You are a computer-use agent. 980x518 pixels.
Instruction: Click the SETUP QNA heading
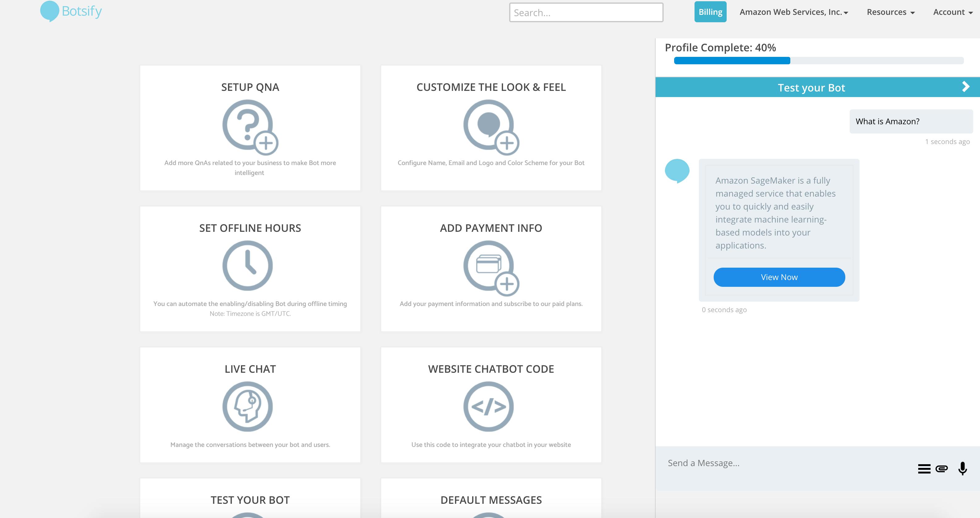click(x=250, y=87)
